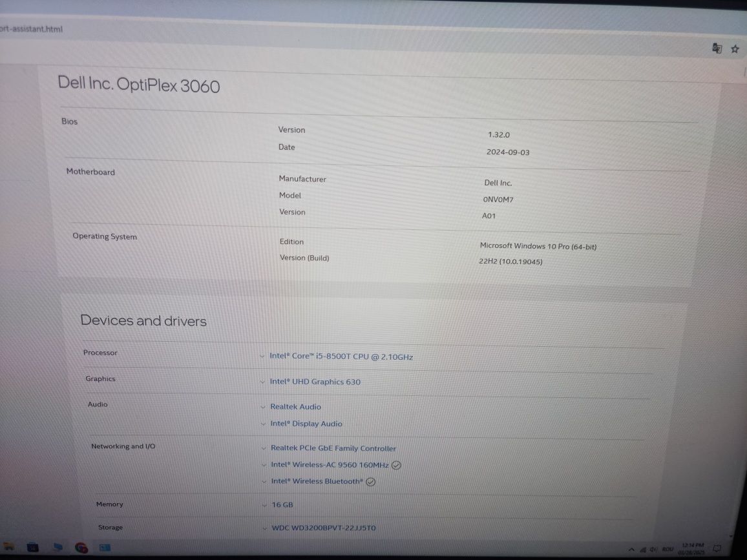Click the checkmark icon beside Wireless-AC 9560
Screen dimensions: 747x560
click(x=396, y=465)
